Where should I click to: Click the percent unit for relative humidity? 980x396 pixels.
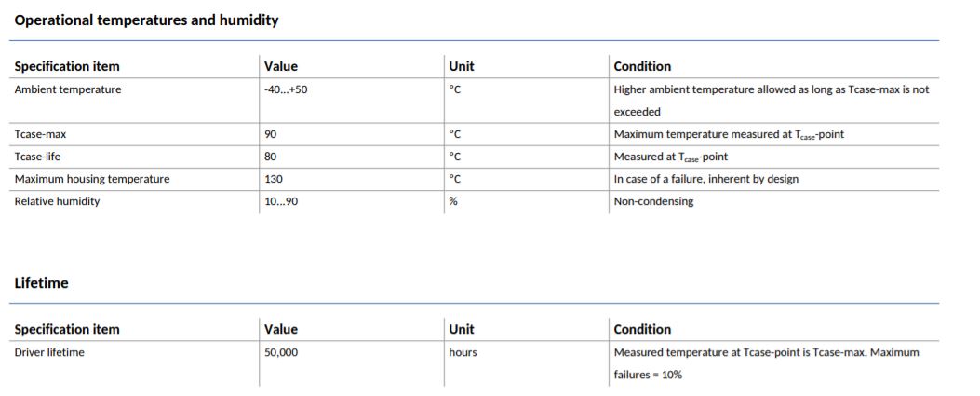[x=453, y=202]
